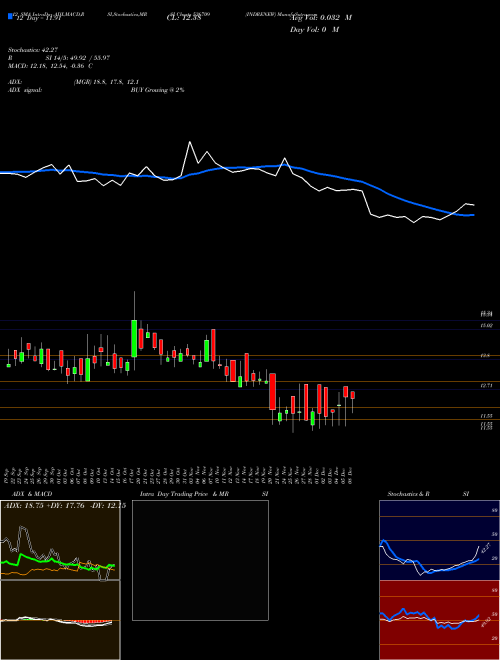Click the 42.27 label on the stochastics line
The image size is (500, 660).
click(485, 549)
